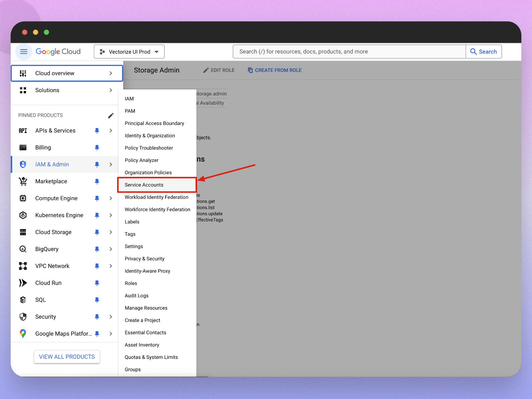Expand Cloud Storage submenu chevron
The height and width of the screenshot is (399, 532).
point(111,232)
